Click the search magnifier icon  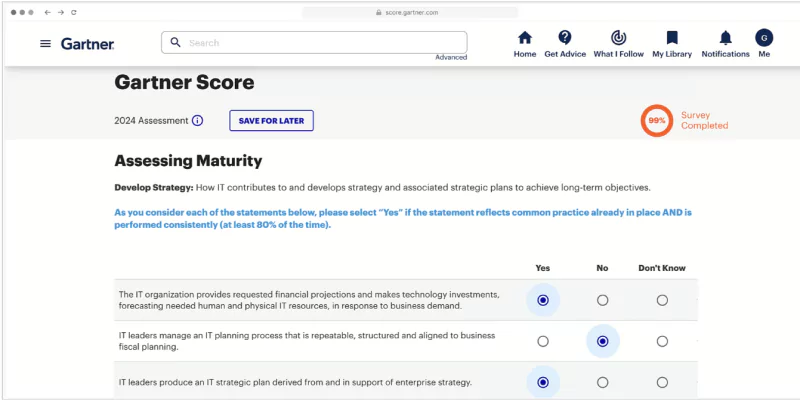[x=176, y=43]
